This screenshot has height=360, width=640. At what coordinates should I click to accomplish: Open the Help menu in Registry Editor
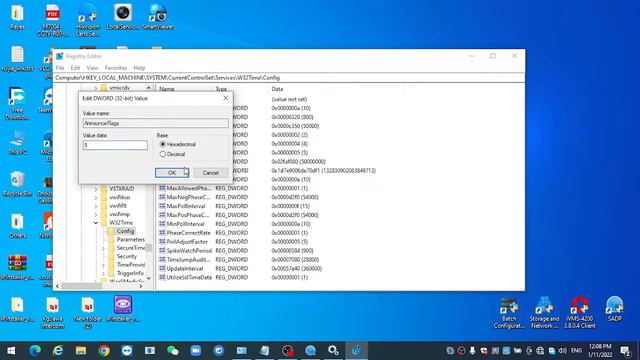pos(139,68)
